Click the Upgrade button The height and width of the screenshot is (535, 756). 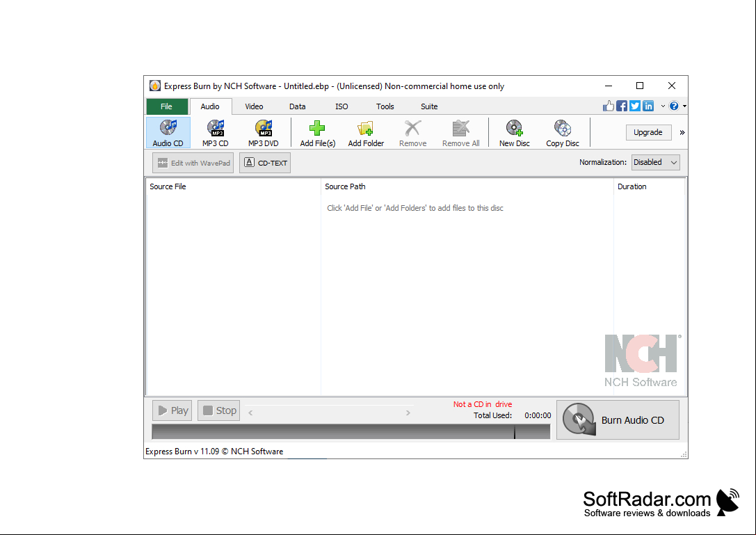pos(648,132)
